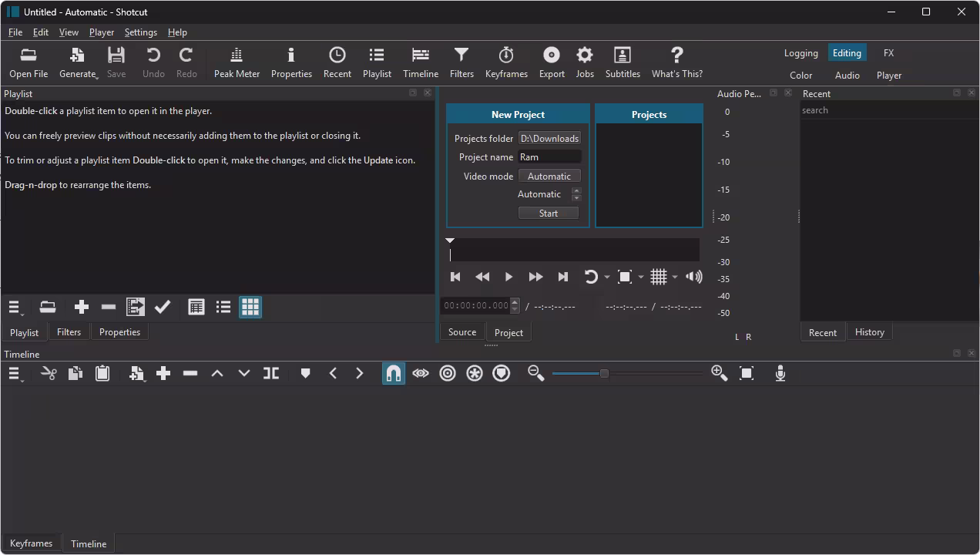Click the player Fast Forward button
Image resolution: width=980 pixels, height=555 pixels.
click(535, 277)
